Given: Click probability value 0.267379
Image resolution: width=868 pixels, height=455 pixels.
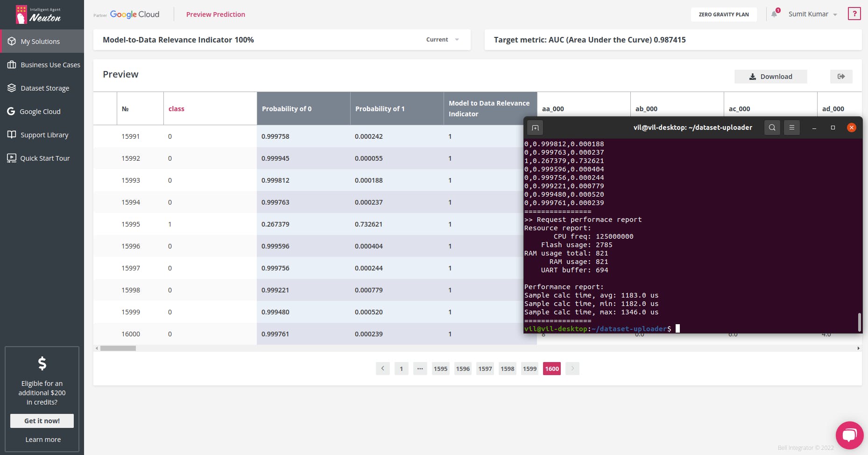Looking at the screenshot, I should pos(275,224).
